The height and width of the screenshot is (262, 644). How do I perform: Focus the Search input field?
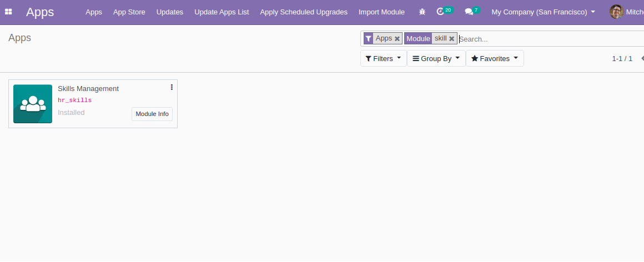coord(550,39)
